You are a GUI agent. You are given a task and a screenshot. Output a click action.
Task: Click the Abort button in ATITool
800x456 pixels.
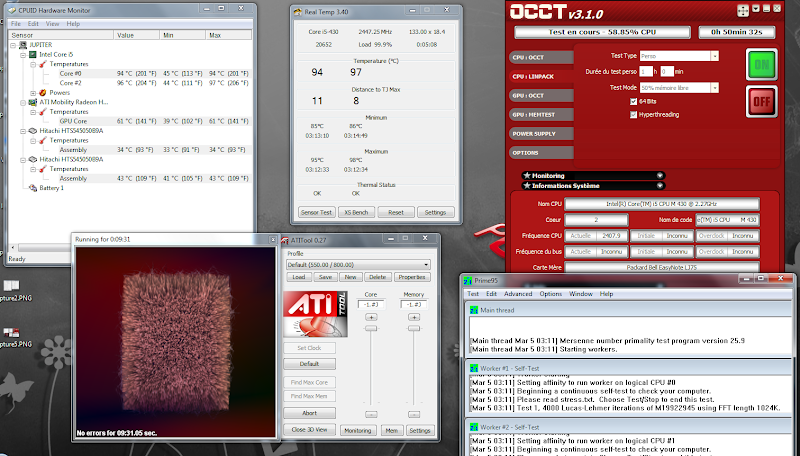pos(310,413)
